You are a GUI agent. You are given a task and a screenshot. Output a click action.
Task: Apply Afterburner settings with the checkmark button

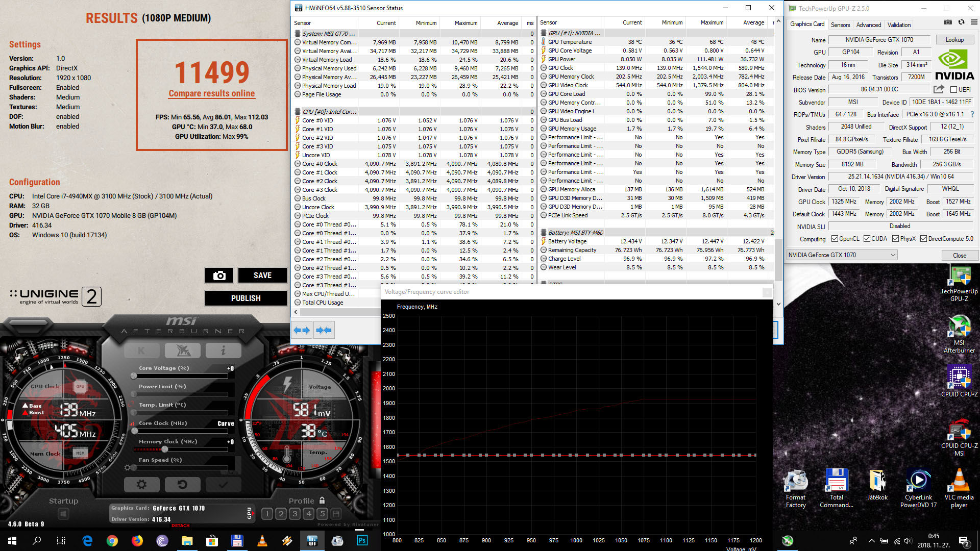tap(223, 484)
